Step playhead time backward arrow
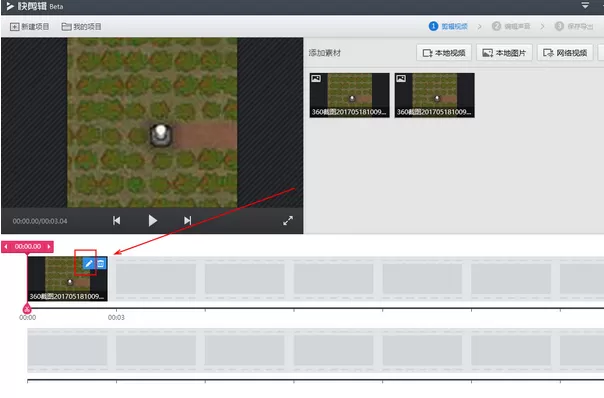The height and width of the screenshot is (398, 604). (6, 247)
